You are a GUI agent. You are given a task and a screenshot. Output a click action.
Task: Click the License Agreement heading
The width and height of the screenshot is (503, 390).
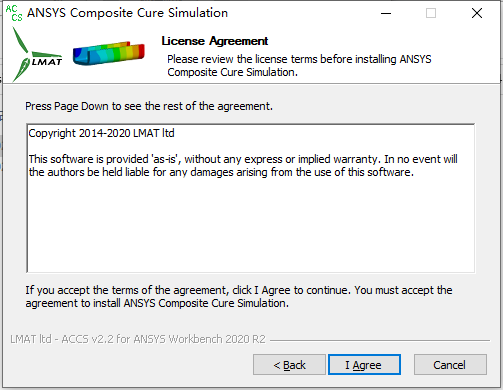[x=215, y=41]
